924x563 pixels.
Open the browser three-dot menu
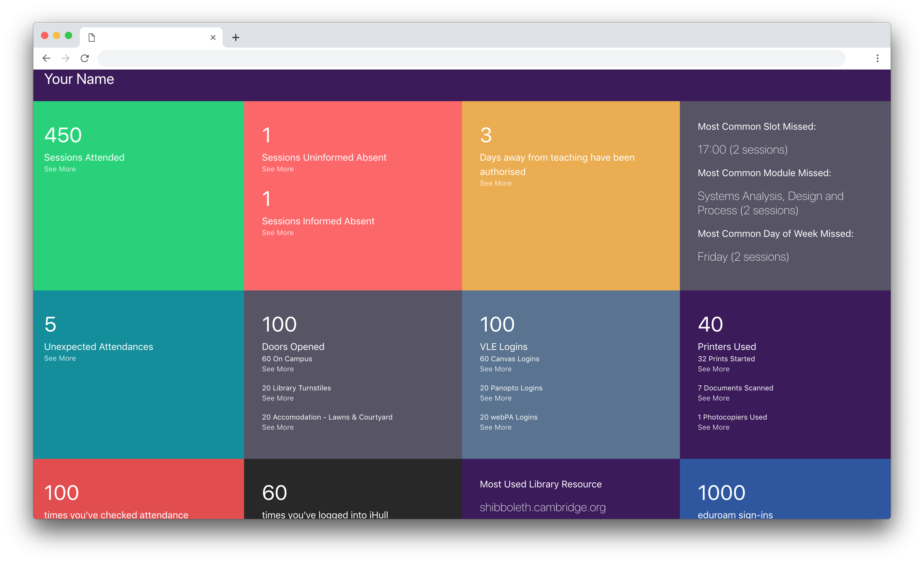point(877,58)
